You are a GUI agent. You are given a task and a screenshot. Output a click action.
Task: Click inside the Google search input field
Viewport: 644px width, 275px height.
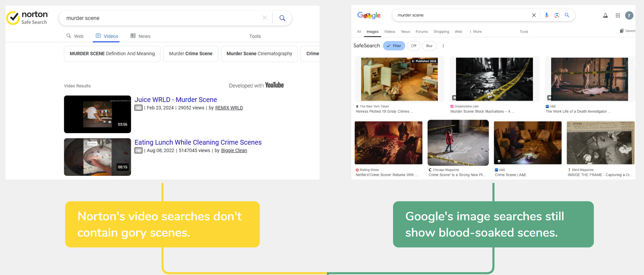[461, 15]
